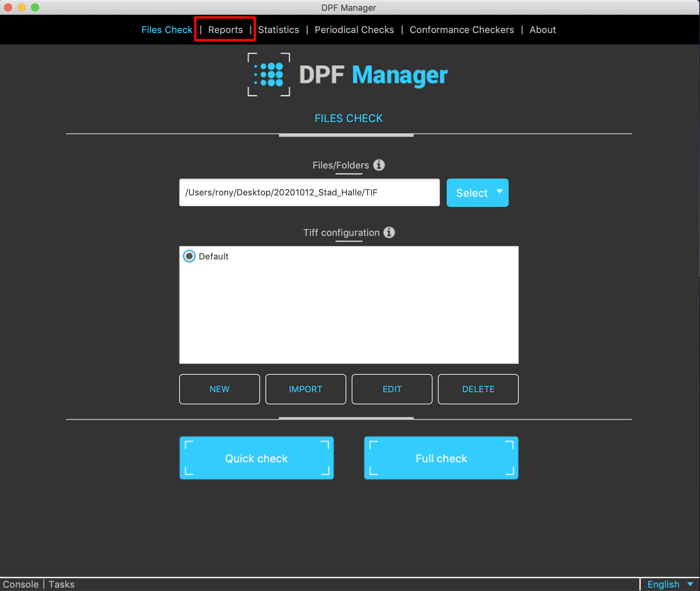This screenshot has width=700, height=591.
Task: Start the Full check
Action: pos(441,458)
